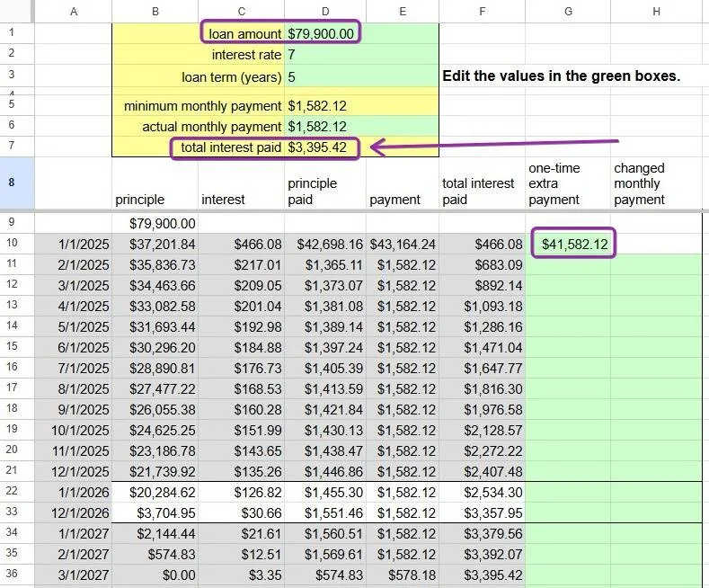The height and width of the screenshot is (588, 709).
Task: Click the date cell 1/1/2027
Action: [x=74, y=534]
